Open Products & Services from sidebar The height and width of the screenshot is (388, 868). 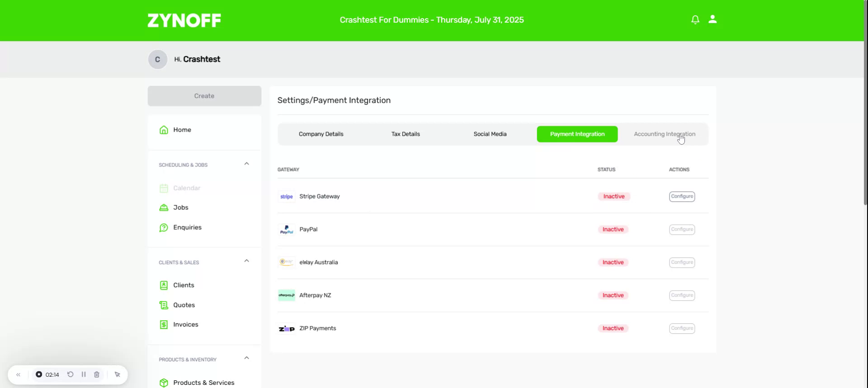pos(203,383)
